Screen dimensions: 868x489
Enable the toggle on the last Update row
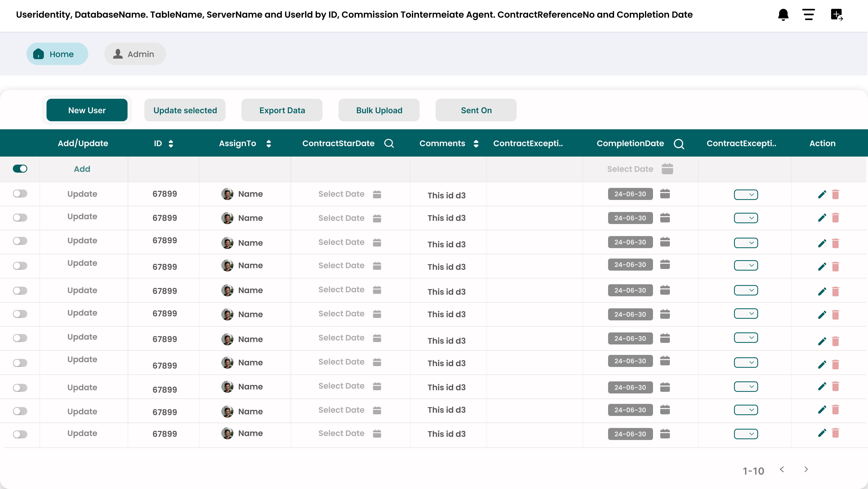coord(20,434)
